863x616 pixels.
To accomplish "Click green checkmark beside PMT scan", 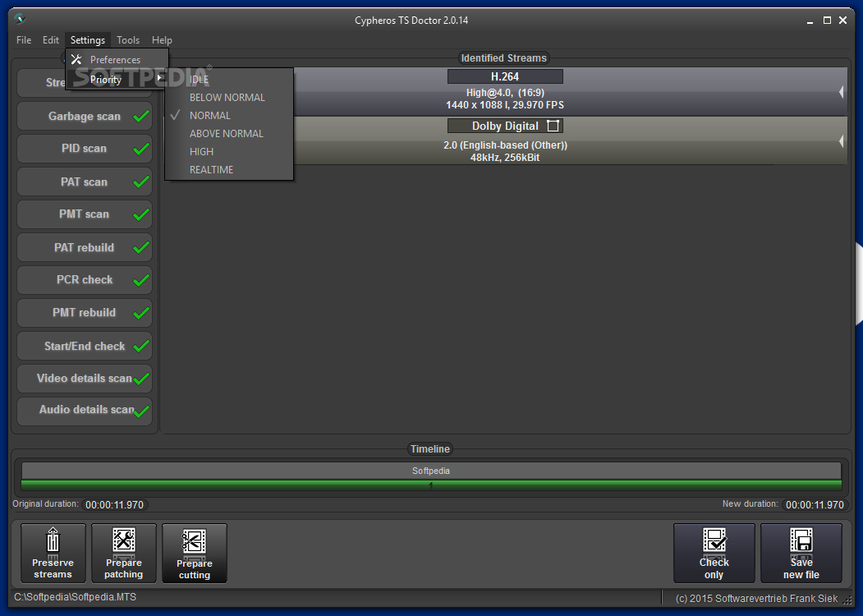I will (141, 214).
